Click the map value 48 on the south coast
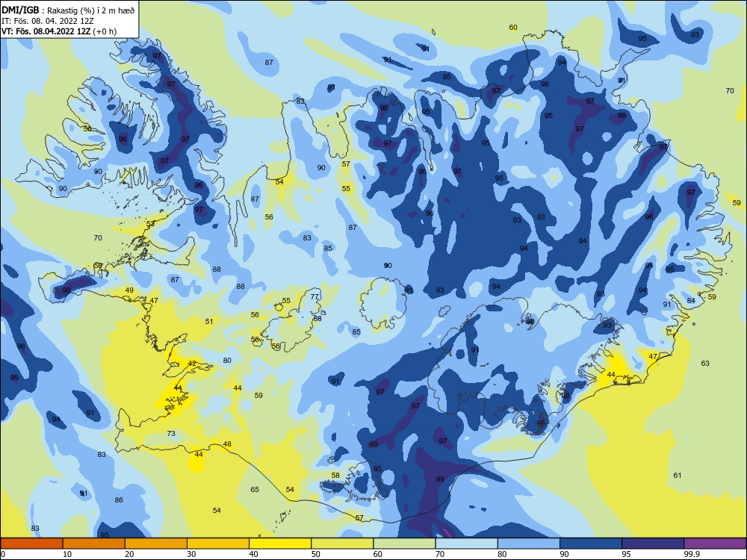This screenshot has height=560, width=747. coord(227,444)
